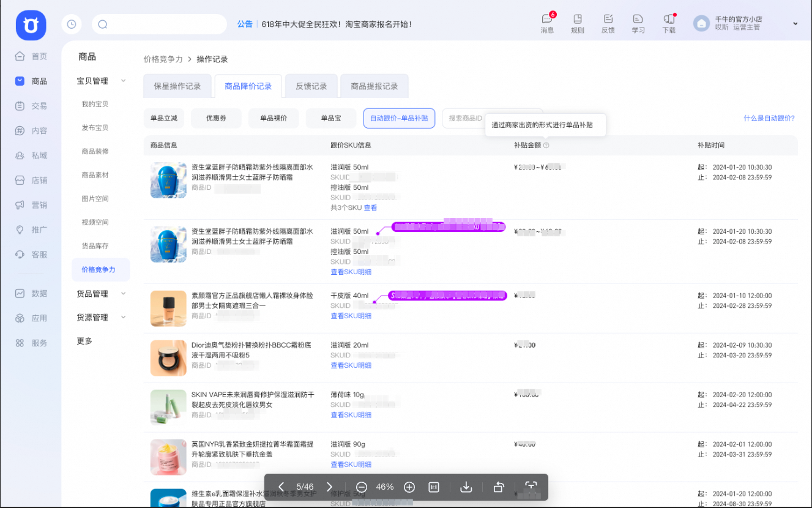Viewport: 812px width, 508px height.
Task: Click 什么是自动跟价? link
Action: [x=769, y=118]
